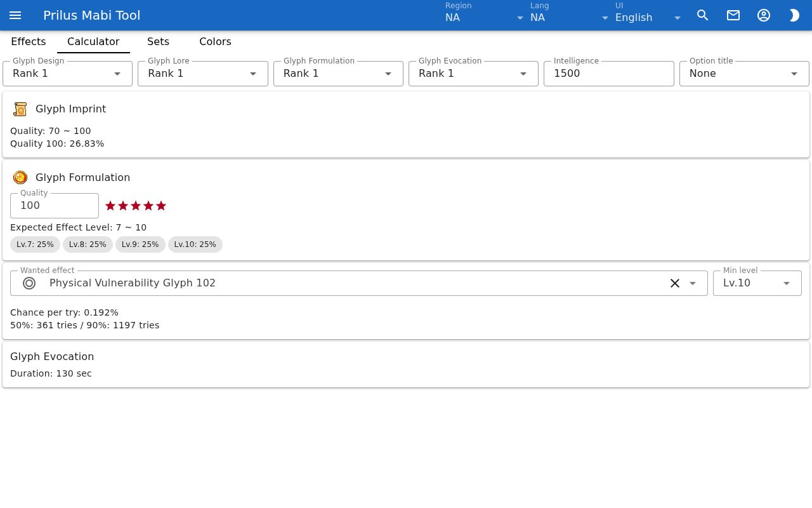812x508 pixels.
Task: Select the fifth quality star
Action: [x=161, y=206]
